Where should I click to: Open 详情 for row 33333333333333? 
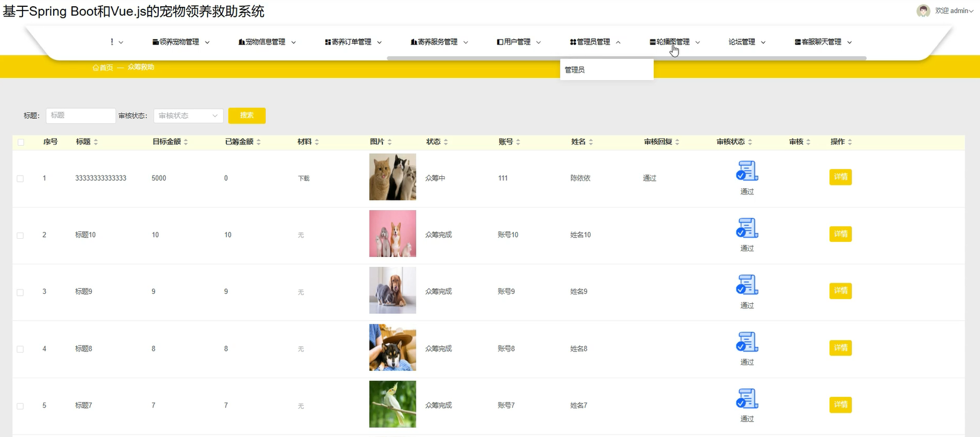coord(841,177)
